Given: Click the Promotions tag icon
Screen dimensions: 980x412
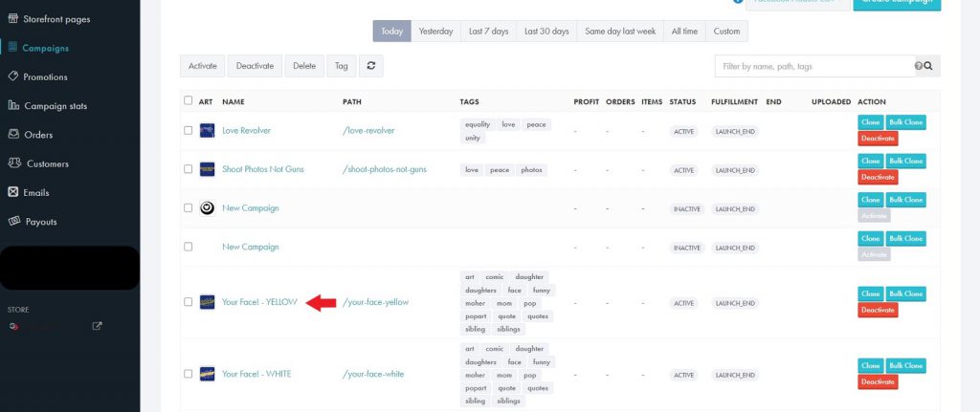Looking at the screenshot, I should 13,76.
